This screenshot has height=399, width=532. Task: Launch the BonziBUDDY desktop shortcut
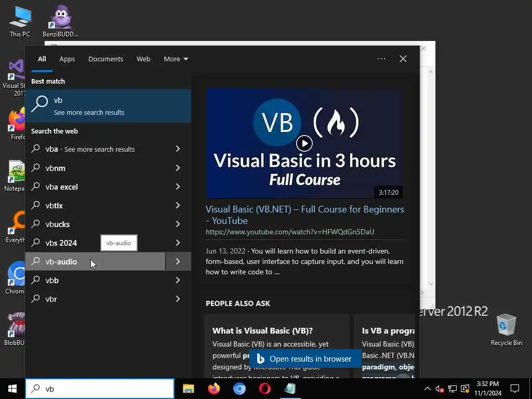[60, 21]
